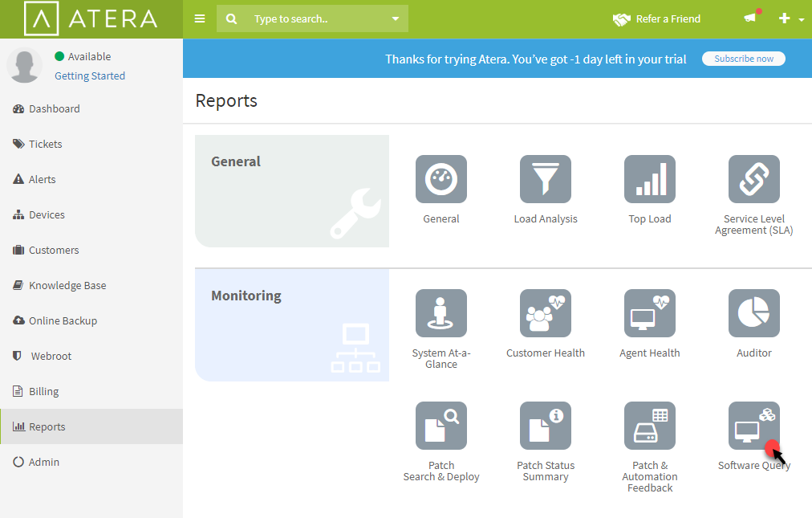Open the Top Load bar chart report

[x=649, y=179]
